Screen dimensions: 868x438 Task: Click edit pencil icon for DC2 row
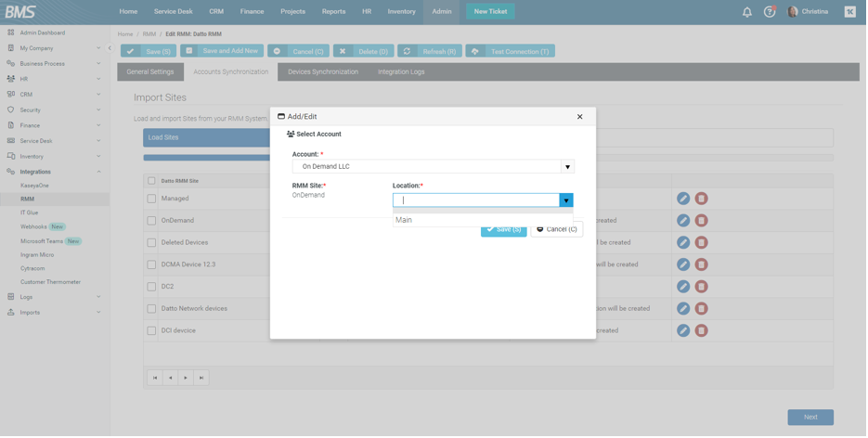[x=684, y=288]
